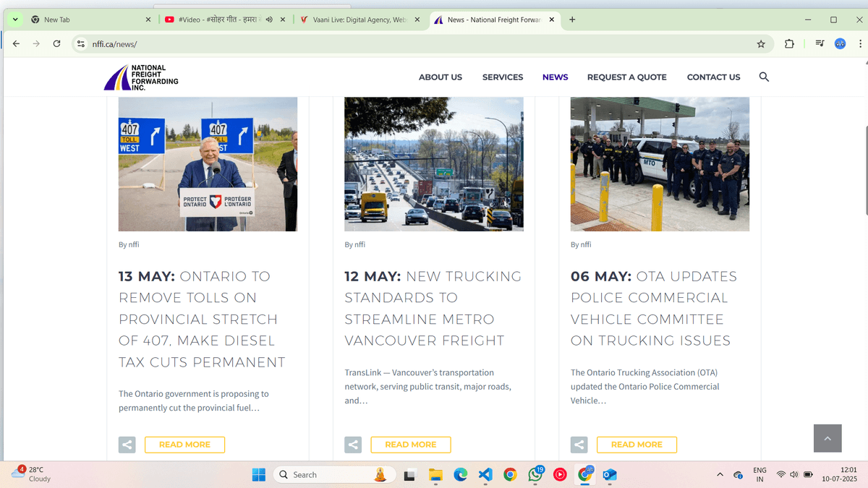Close the Vaani Live tab

417,20
